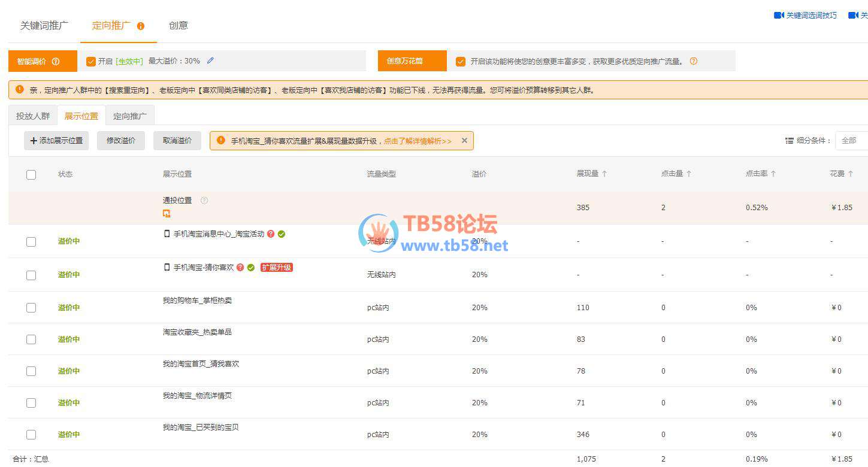The image size is (868, 467).
Task: Click the 扩展升级 red tag
Action: [277, 268]
